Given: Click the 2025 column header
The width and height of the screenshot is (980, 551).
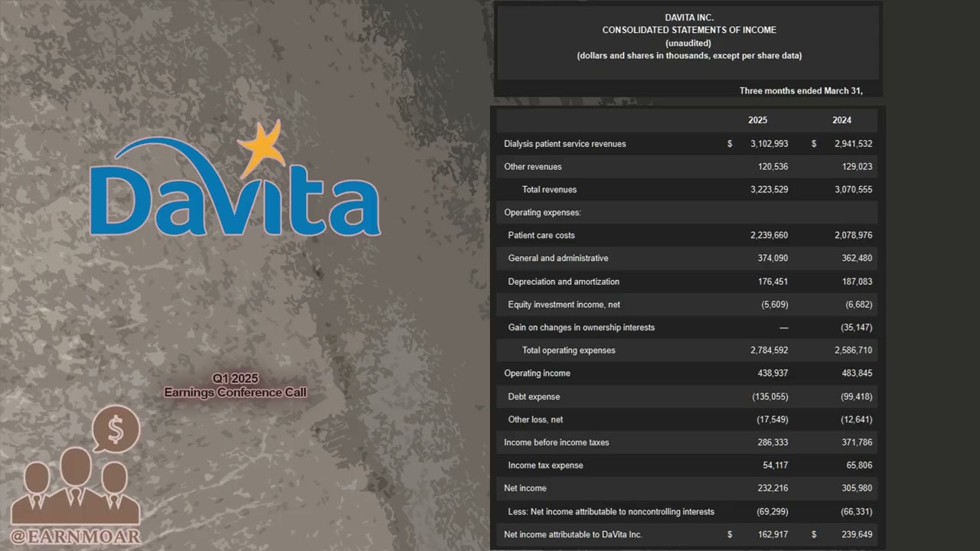Looking at the screenshot, I should tap(758, 120).
